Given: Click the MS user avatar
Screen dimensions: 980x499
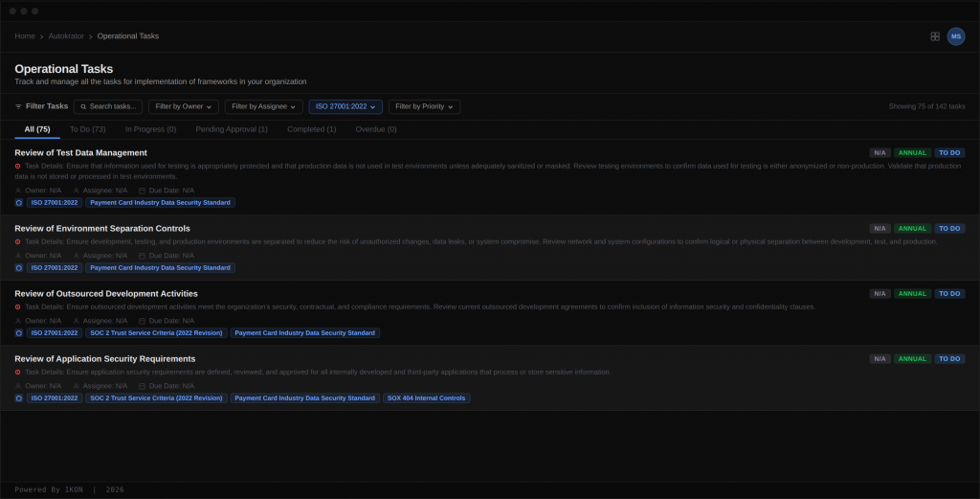Looking at the screenshot, I should [x=956, y=36].
